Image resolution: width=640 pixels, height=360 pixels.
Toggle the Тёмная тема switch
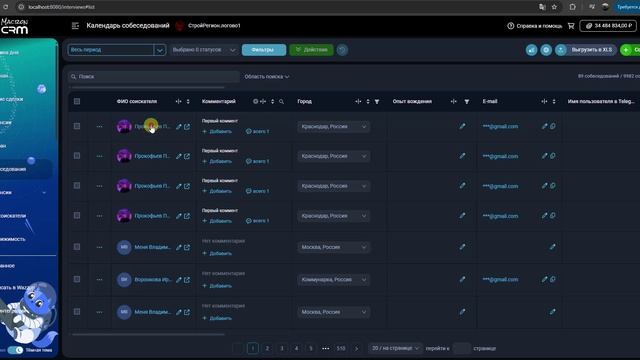15,350
